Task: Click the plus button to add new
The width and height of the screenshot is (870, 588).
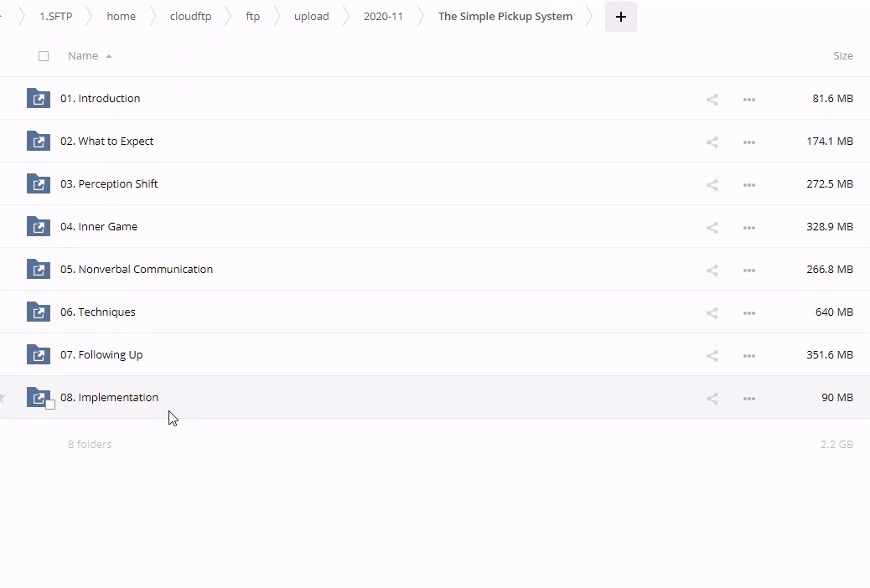Action: [620, 17]
